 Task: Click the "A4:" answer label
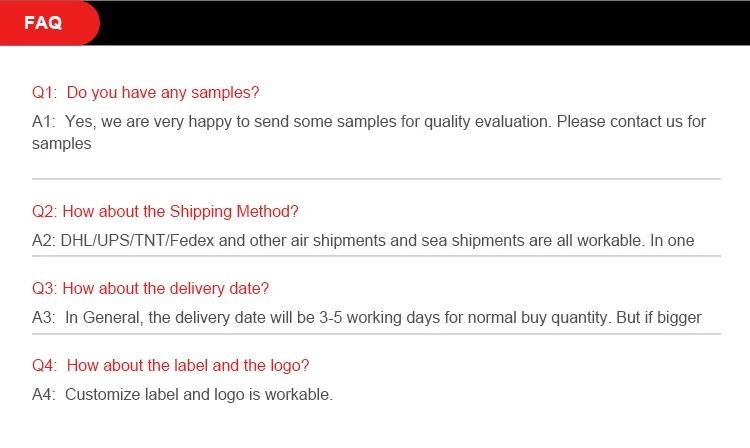tap(44, 394)
